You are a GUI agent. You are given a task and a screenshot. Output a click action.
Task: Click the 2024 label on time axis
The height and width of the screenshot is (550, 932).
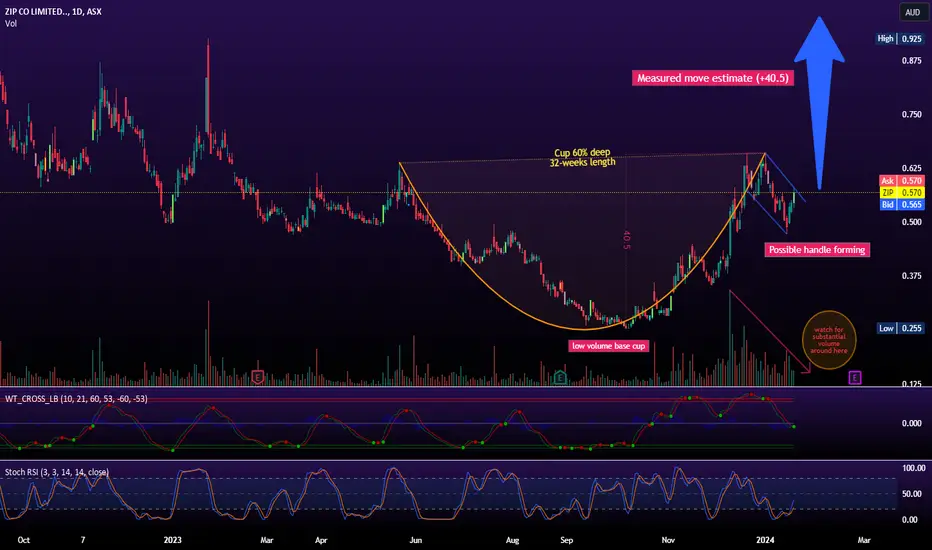pos(765,540)
